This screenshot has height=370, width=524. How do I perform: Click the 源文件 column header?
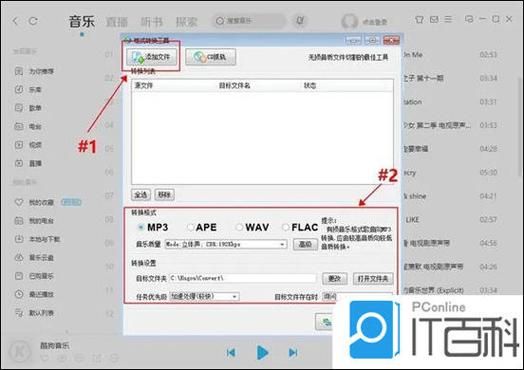[x=144, y=86]
